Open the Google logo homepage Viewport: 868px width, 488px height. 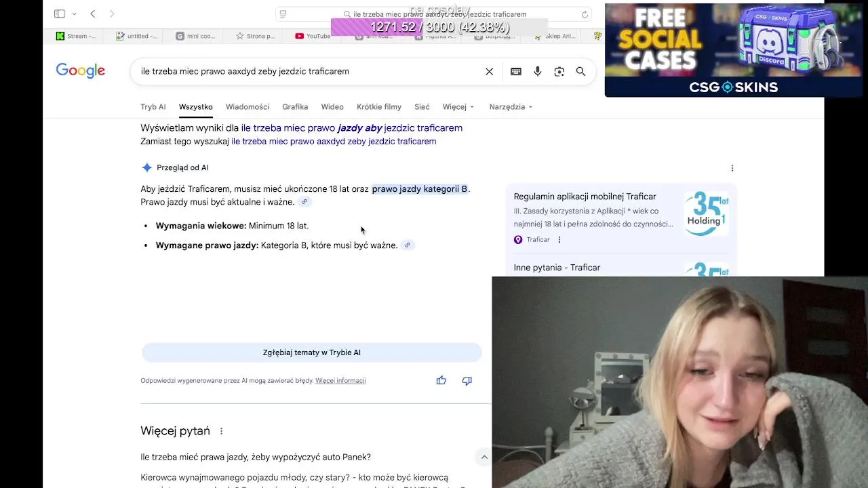pos(80,70)
